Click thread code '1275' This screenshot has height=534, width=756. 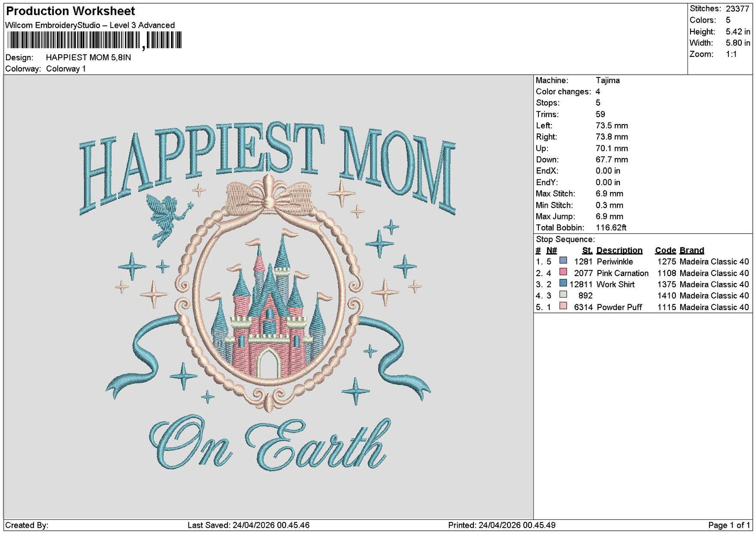pyautogui.click(x=667, y=262)
